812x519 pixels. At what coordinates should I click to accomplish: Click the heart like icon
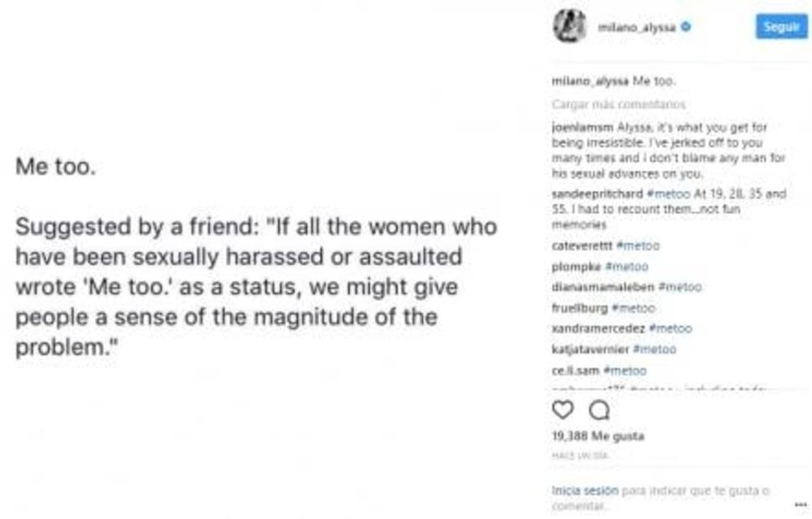(x=563, y=410)
